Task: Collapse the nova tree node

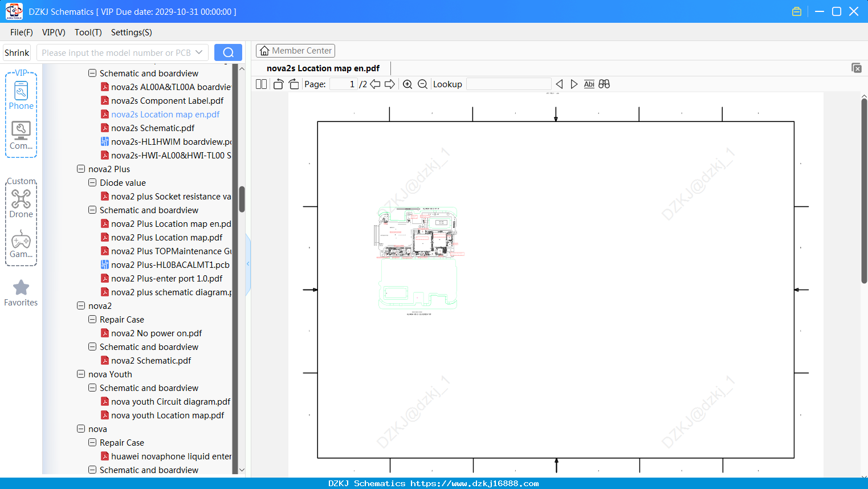Action: point(81,429)
